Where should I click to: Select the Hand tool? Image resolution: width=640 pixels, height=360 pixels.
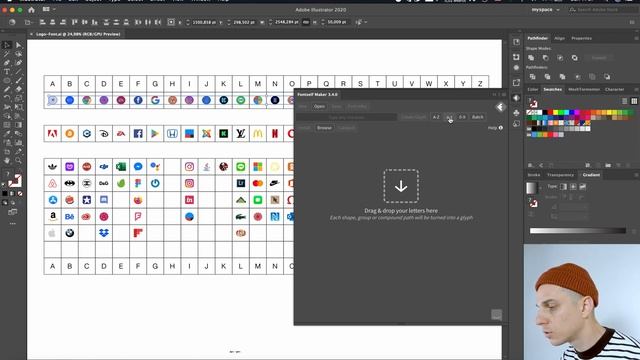[7, 160]
